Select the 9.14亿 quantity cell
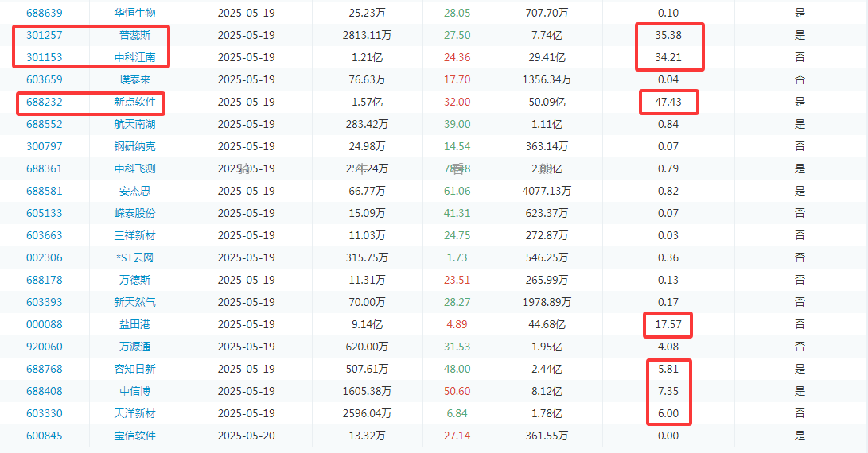Image resolution: width=868 pixels, height=453 pixels. (x=367, y=325)
